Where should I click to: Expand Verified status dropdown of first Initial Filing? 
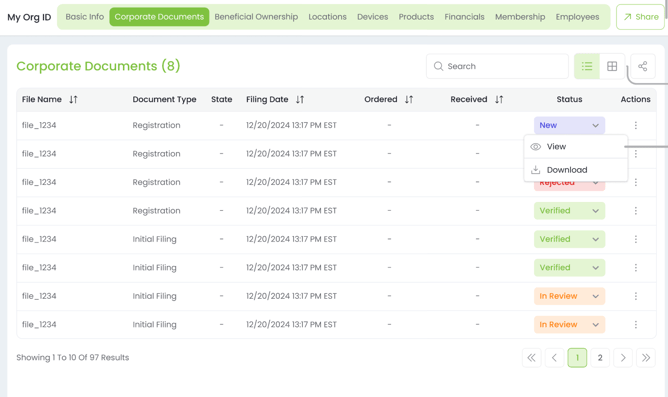569,239
